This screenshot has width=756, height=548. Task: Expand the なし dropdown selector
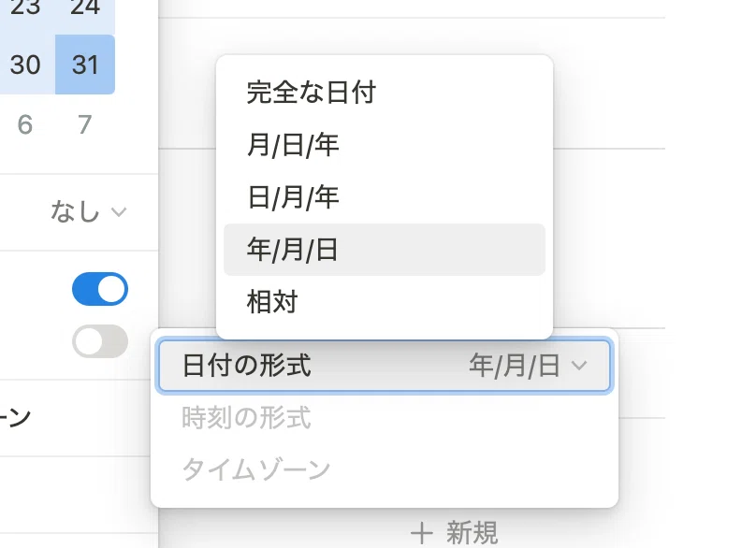pos(88,211)
